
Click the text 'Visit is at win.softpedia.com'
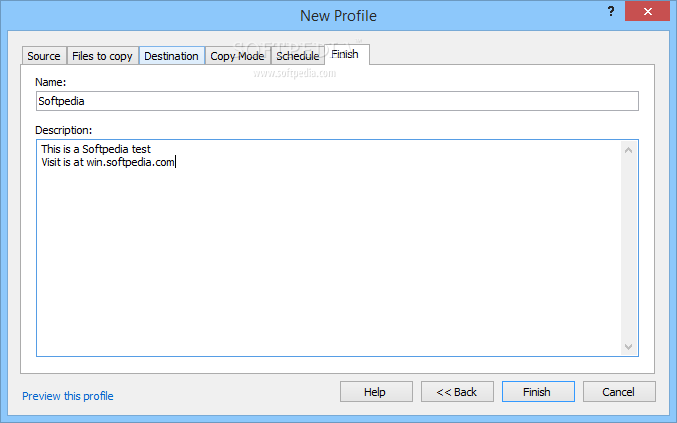coord(108,162)
